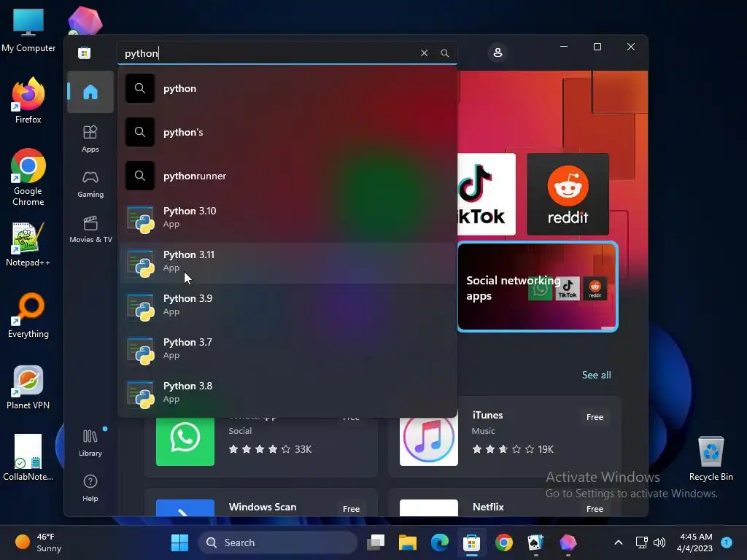Click the See all link
The width and height of the screenshot is (747, 560).
tap(596, 376)
